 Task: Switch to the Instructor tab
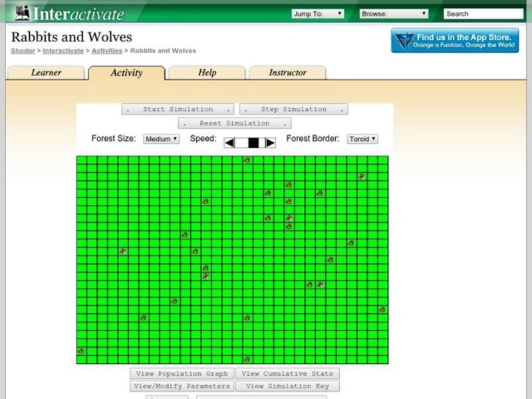click(x=287, y=72)
